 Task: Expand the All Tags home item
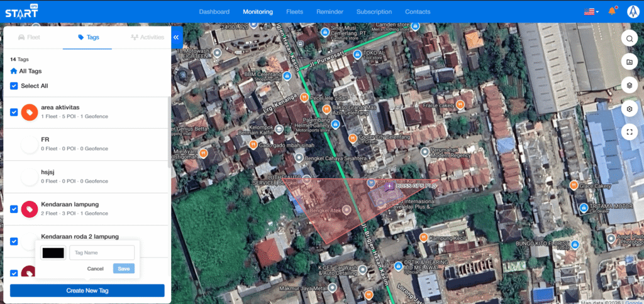point(26,72)
